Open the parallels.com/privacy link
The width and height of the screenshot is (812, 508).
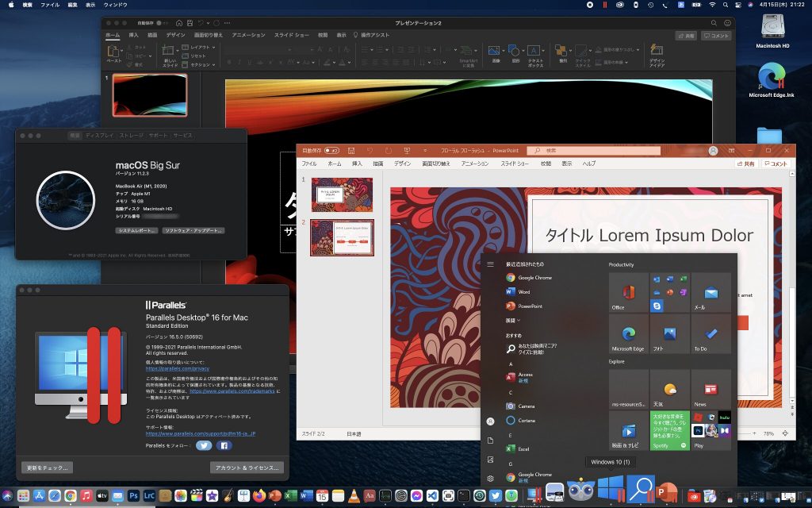177,369
